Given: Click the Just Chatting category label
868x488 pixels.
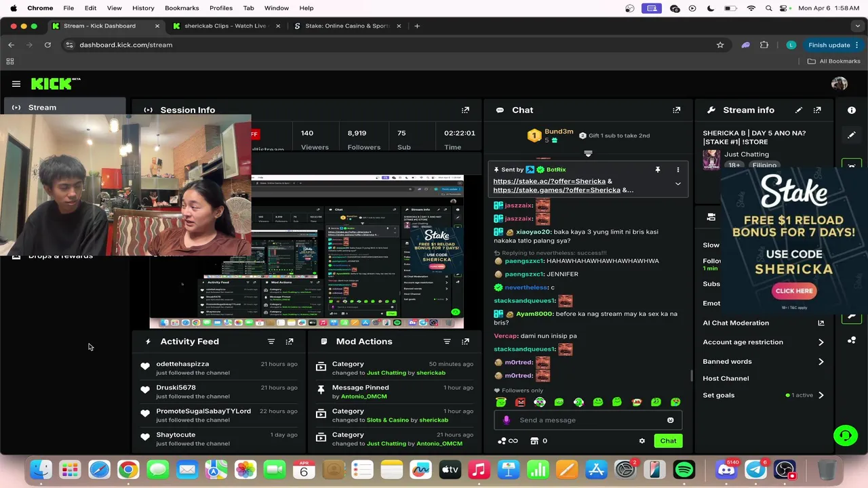Looking at the screenshot, I should [747, 155].
